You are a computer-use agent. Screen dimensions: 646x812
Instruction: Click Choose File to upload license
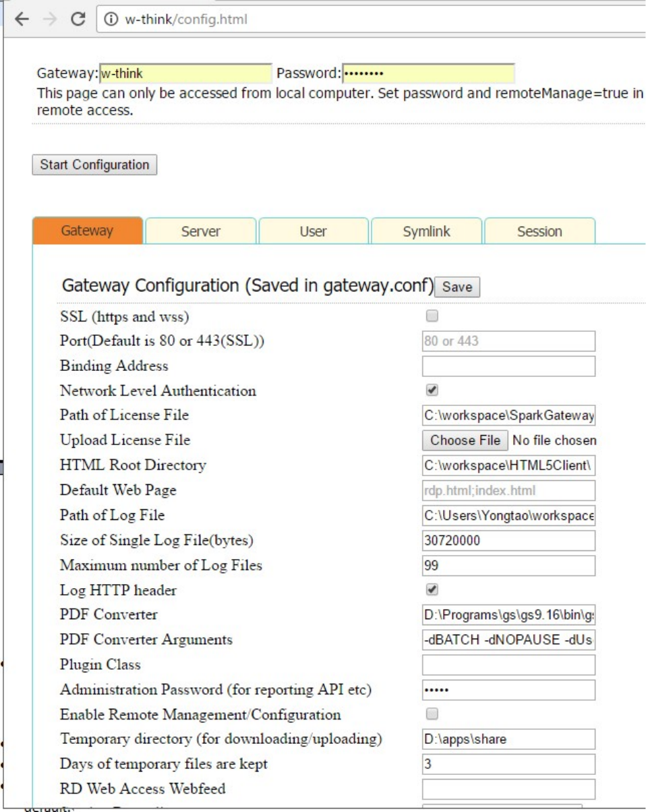[x=465, y=440]
